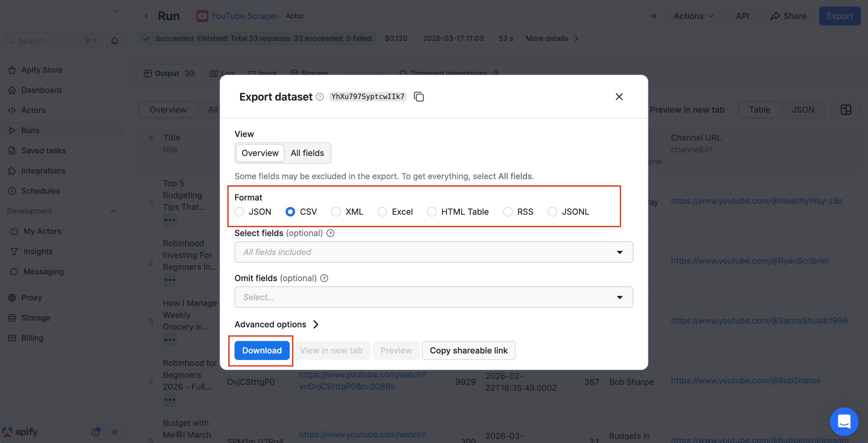
Task: Choose HTML Table as export format
Action: click(432, 212)
